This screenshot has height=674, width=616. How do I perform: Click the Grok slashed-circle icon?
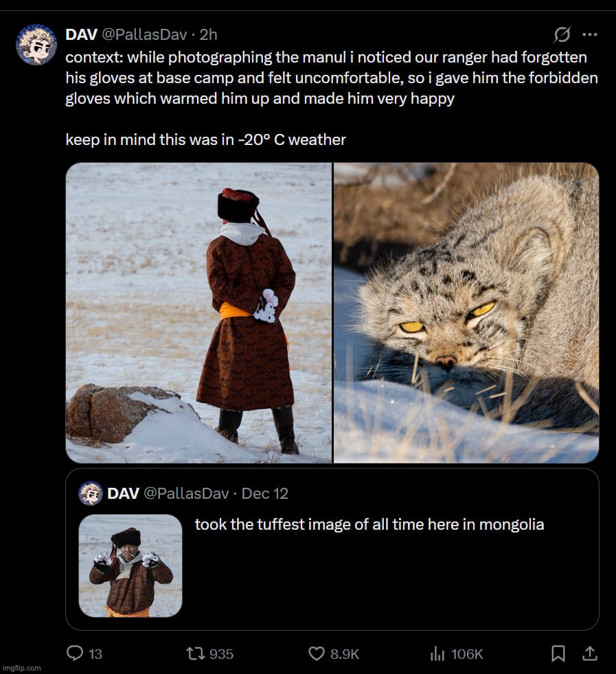562,34
